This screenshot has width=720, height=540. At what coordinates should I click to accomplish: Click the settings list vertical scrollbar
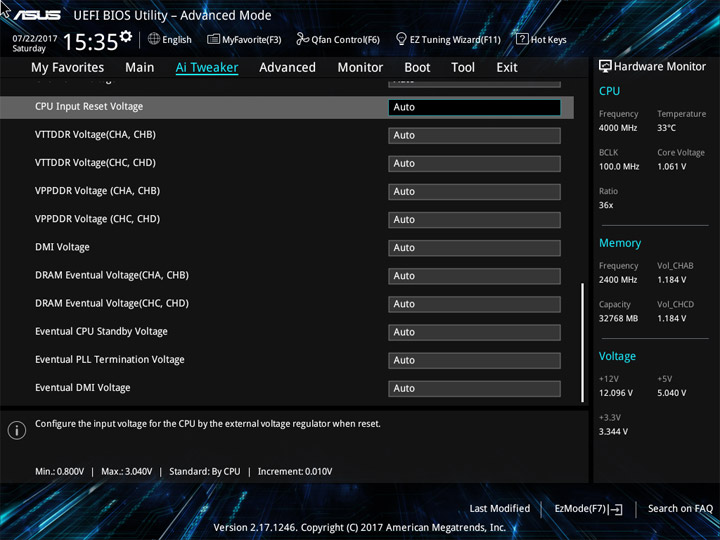582,343
